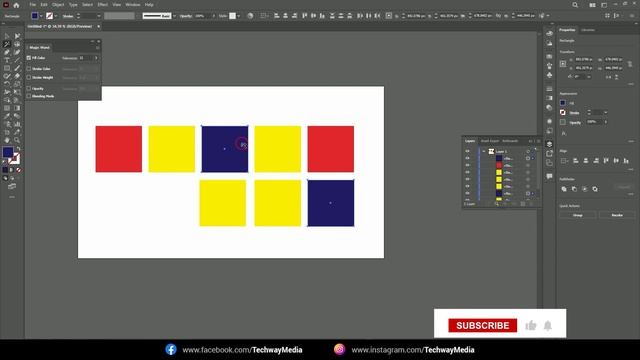Open the graphic Style dropdown
Viewport: 640px width, 360px height.
238,16
